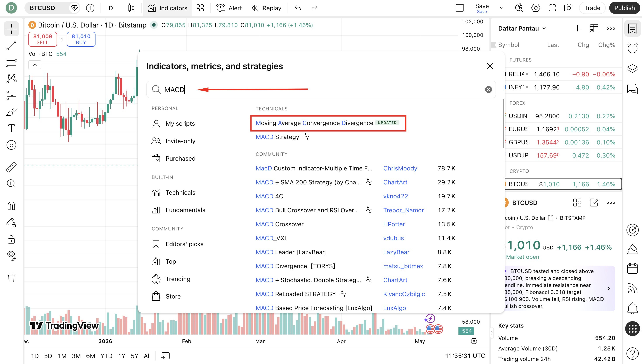Click the Alert button in toolbar

[x=229, y=8]
